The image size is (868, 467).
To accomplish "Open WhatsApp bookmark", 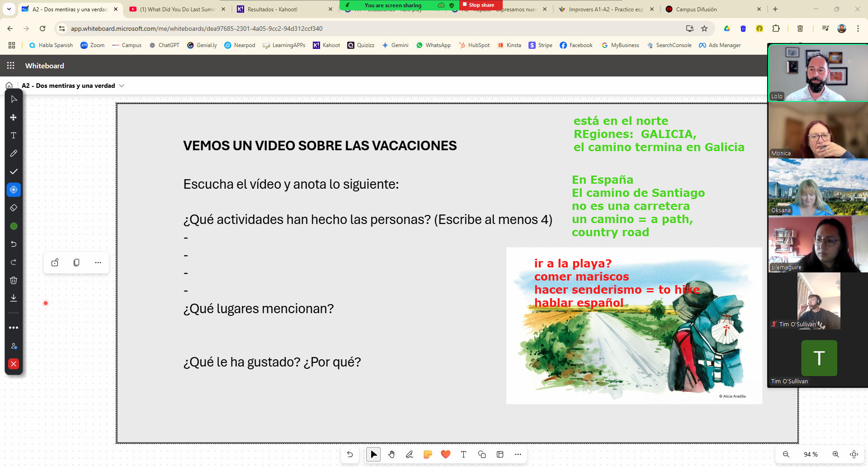I will (434, 45).
